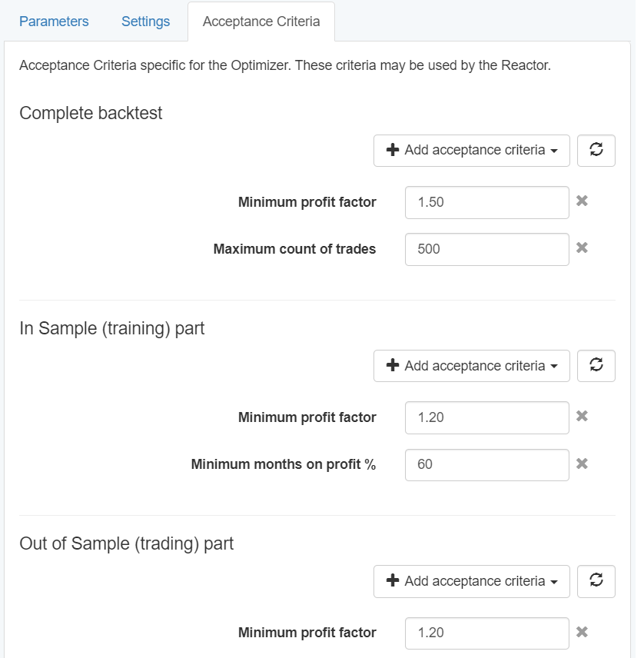Remove Out of Sample Minimum profit factor criterion

click(x=582, y=632)
